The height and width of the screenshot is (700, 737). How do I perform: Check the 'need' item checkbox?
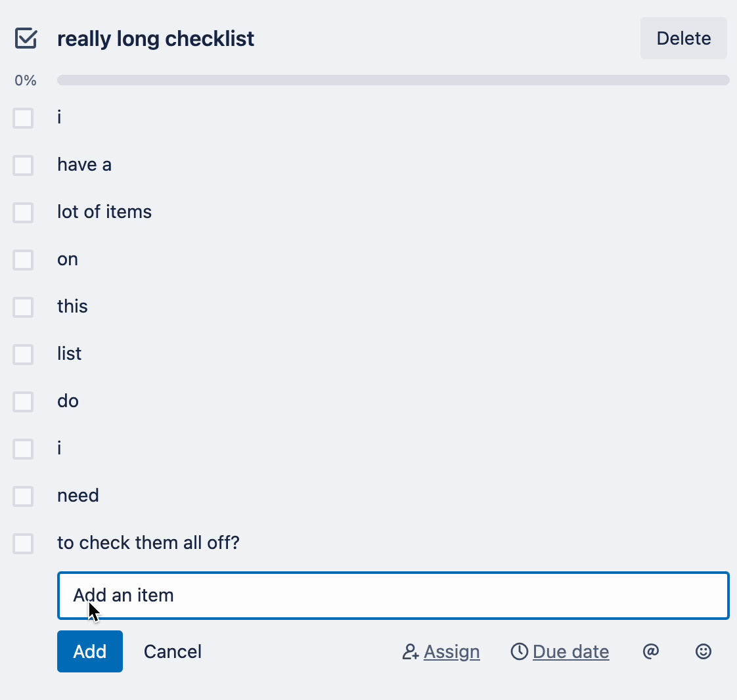[23, 496]
